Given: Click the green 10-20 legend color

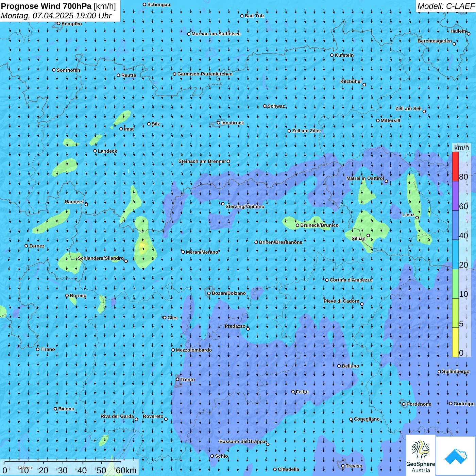Looking at the screenshot, I should coord(455,284).
